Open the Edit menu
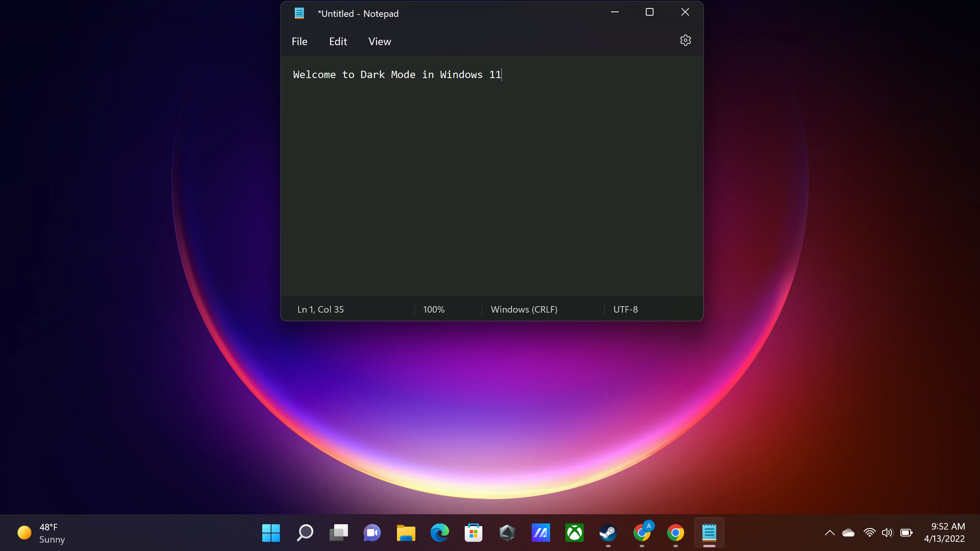 point(337,41)
